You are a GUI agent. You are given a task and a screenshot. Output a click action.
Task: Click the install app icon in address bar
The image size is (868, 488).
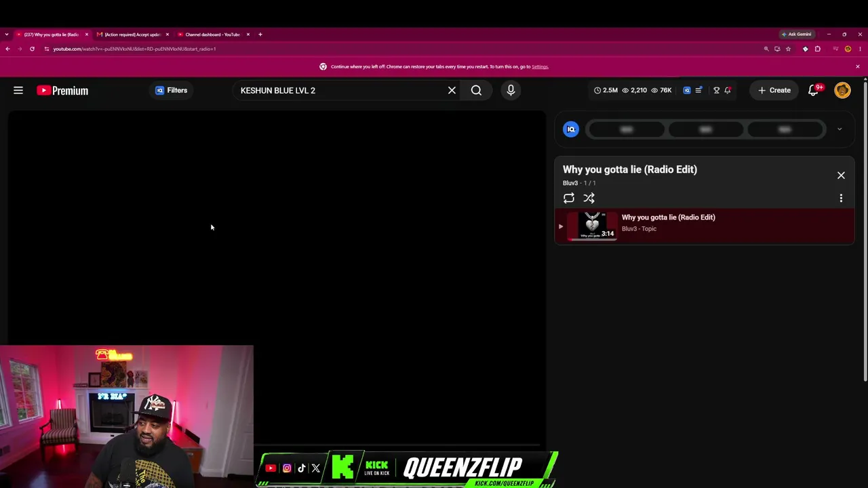pyautogui.click(x=777, y=49)
